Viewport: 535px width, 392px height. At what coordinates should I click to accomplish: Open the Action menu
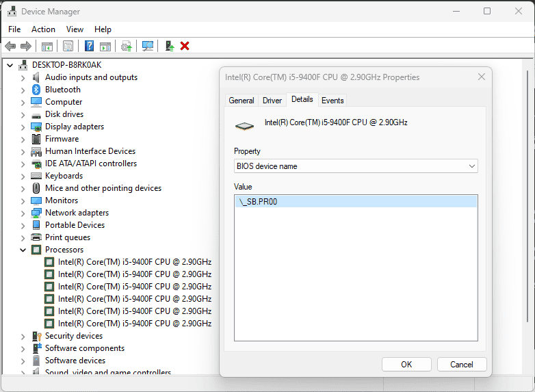coord(43,29)
